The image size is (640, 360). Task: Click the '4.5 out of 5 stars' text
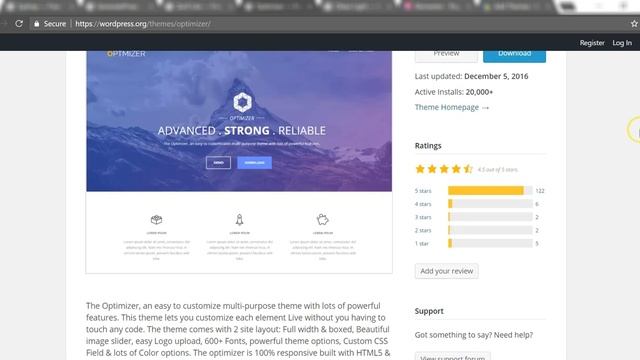pyautogui.click(x=498, y=169)
